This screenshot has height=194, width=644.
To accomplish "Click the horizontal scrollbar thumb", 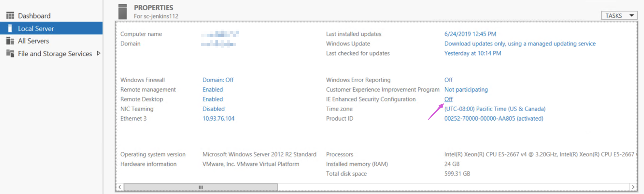I will click(201, 187).
